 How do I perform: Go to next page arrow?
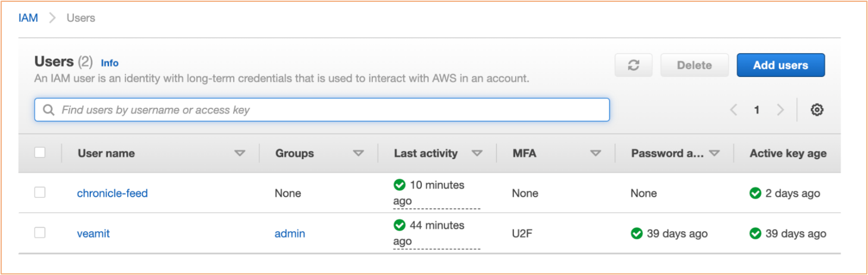pyautogui.click(x=780, y=110)
